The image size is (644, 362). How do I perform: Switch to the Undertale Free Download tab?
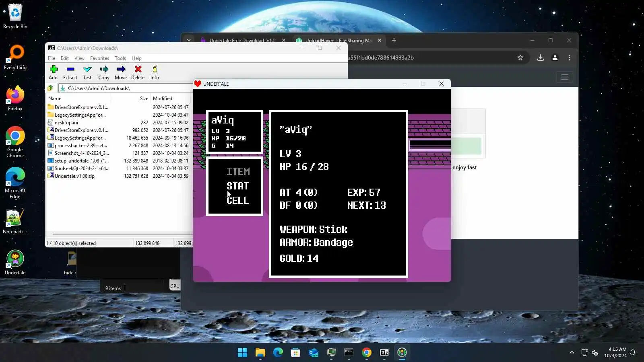(x=242, y=40)
